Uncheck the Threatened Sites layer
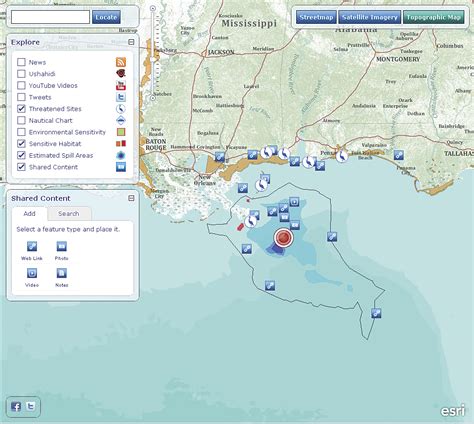 point(21,109)
